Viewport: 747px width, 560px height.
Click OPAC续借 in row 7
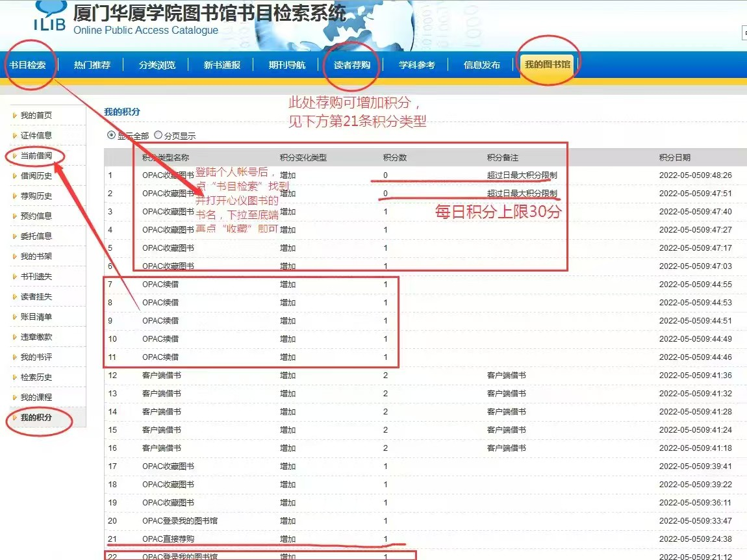160,284
